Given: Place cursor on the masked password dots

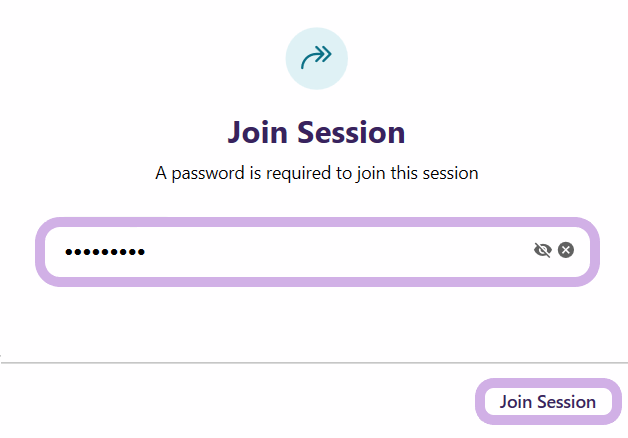Looking at the screenshot, I should click(105, 252).
